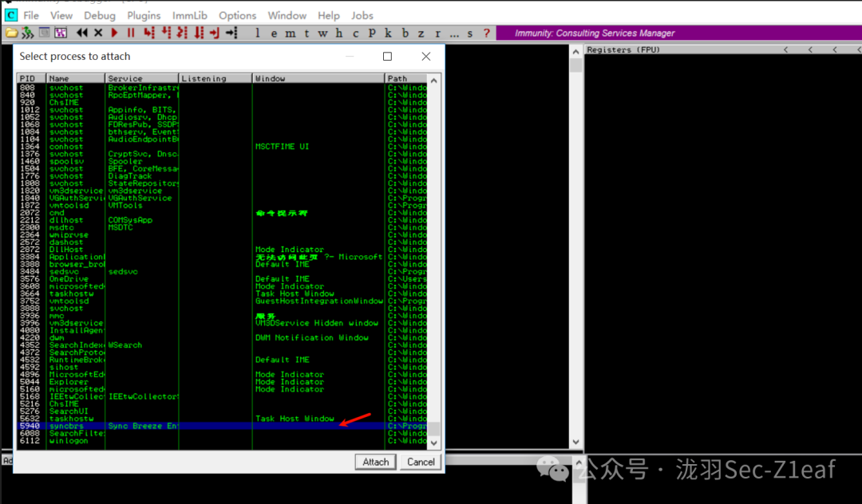This screenshot has height=504, width=862.
Task: Sort process list by Name column
Action: coord(75,78)
